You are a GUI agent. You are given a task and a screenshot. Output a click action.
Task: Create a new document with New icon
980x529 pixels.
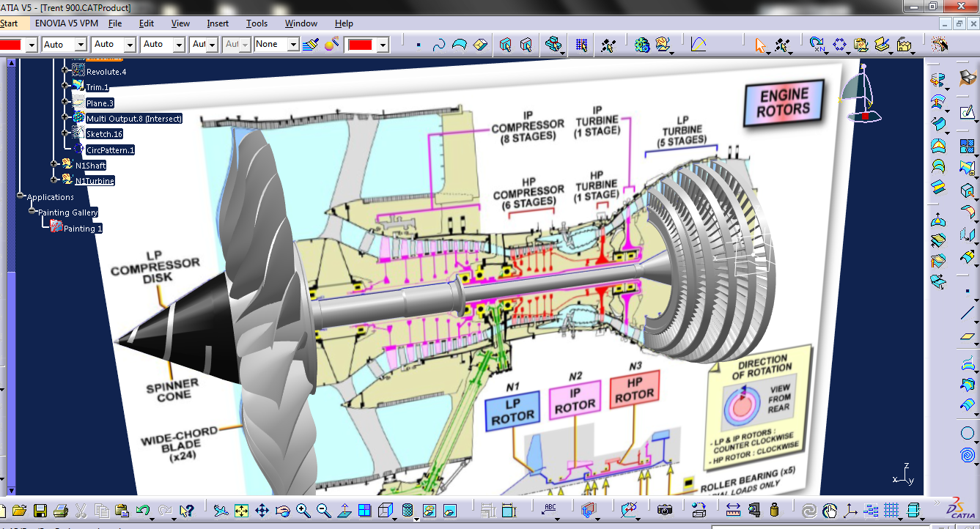coord(3,511)
